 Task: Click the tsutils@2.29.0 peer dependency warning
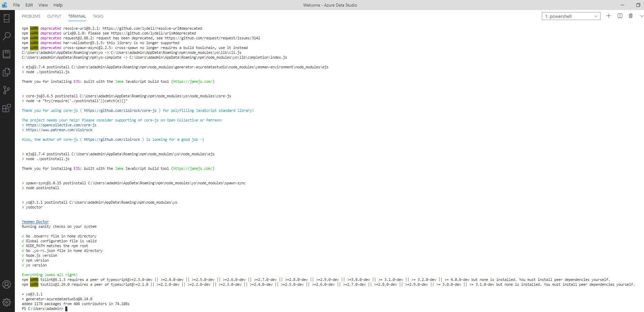click(328, 284)
